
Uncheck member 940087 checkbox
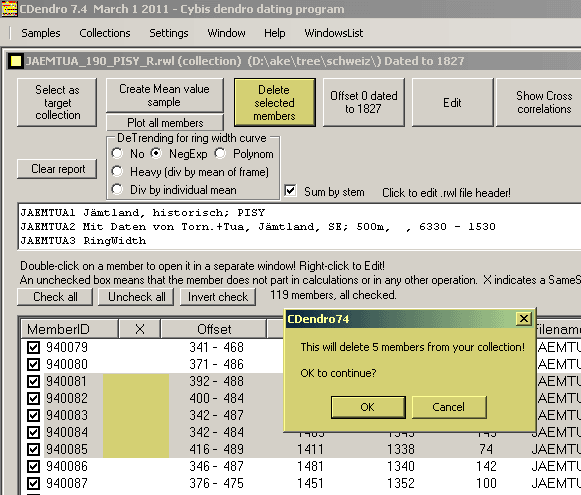[x=33, y=484]
